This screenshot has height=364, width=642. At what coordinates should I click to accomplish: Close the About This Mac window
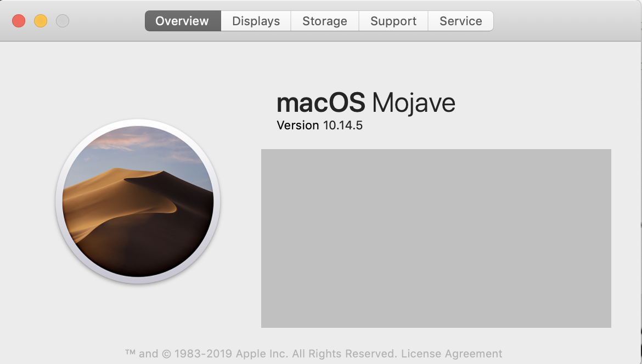click(19, 21)
